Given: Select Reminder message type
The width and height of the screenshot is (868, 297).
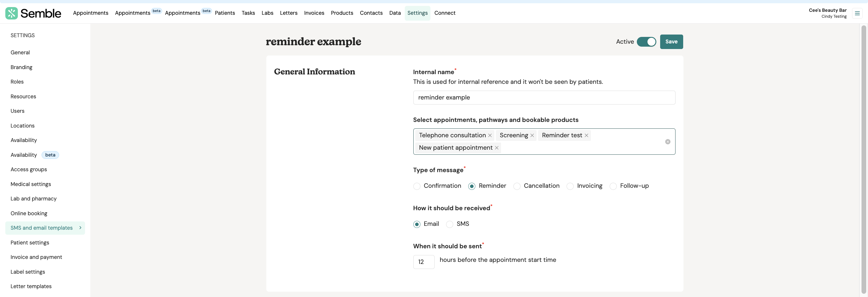Looking at the screenshot, I should [472, 186].
